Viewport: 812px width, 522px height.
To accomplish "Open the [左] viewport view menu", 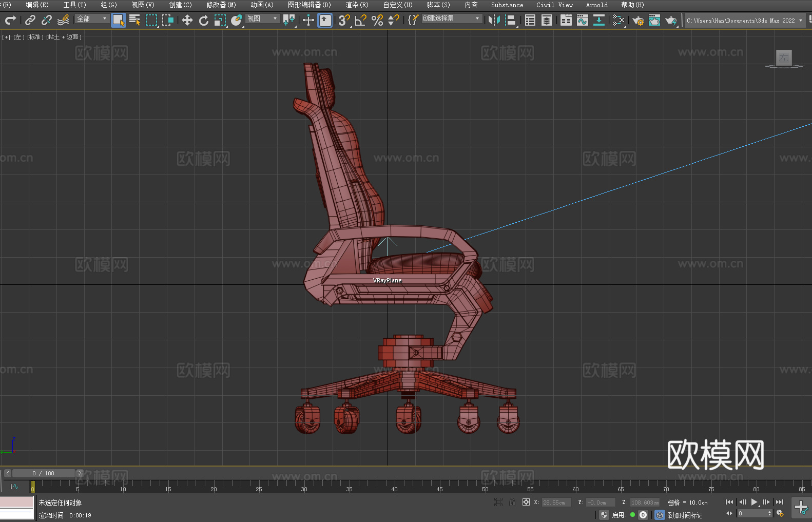I will click(x=18, y=37).
